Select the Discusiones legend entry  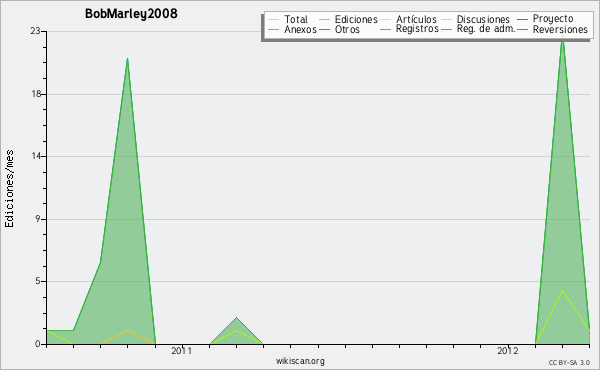483,19
